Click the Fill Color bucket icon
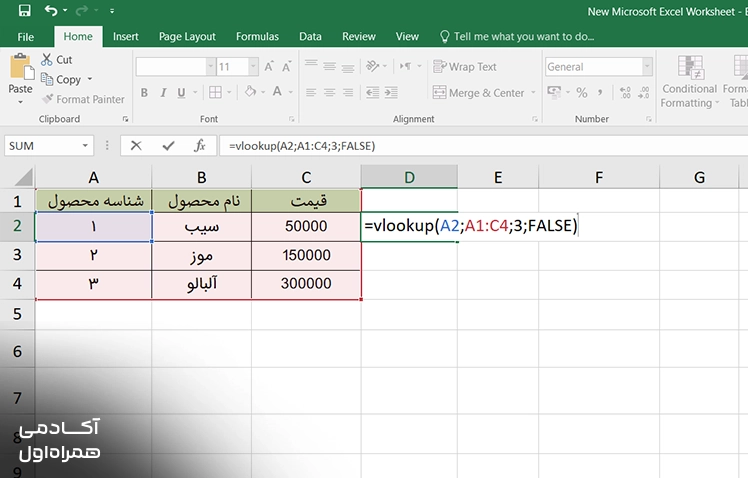The height and width of the screenshot is (478, 748). click(250, 91)
